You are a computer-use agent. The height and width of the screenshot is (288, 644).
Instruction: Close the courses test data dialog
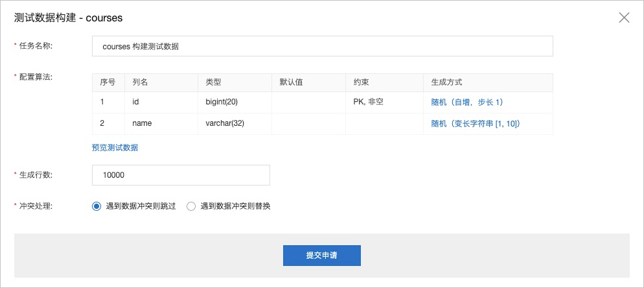(x=624, y=18)
